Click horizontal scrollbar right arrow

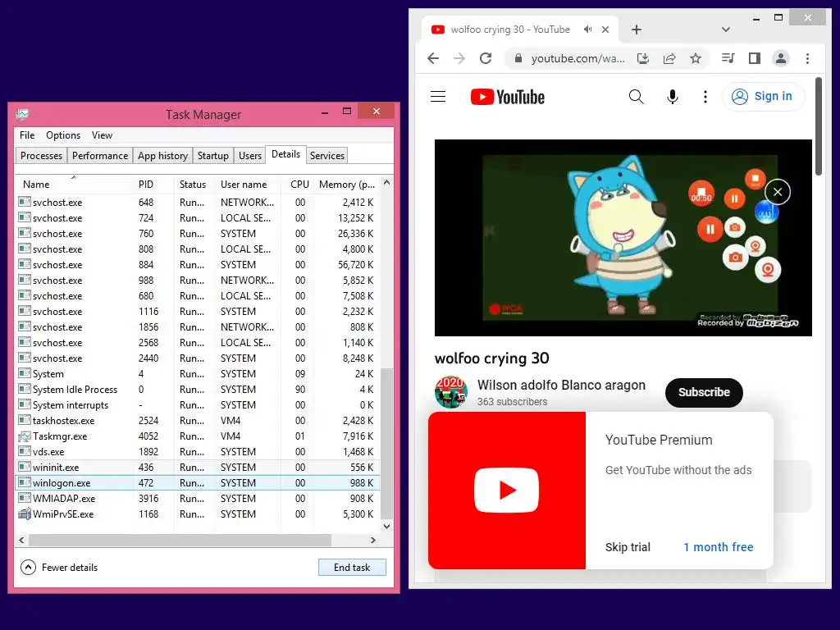click(373, 540)
